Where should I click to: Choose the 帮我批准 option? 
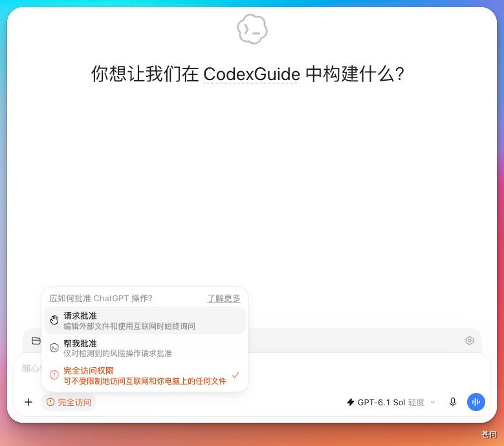[145, 348]
